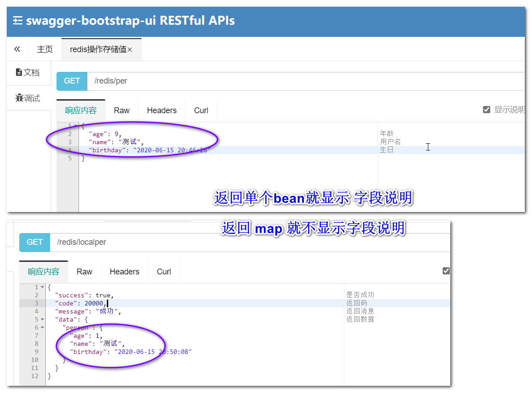Image resolution: width=532 pixels, height=393 pixels.
Task: Click the "age": 9 line
Action: [105, 134]
